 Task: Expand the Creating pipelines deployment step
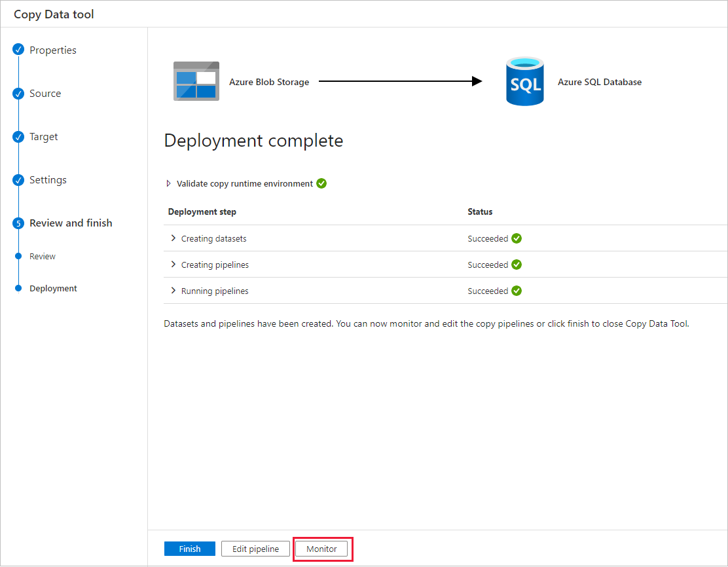[173, 265]
